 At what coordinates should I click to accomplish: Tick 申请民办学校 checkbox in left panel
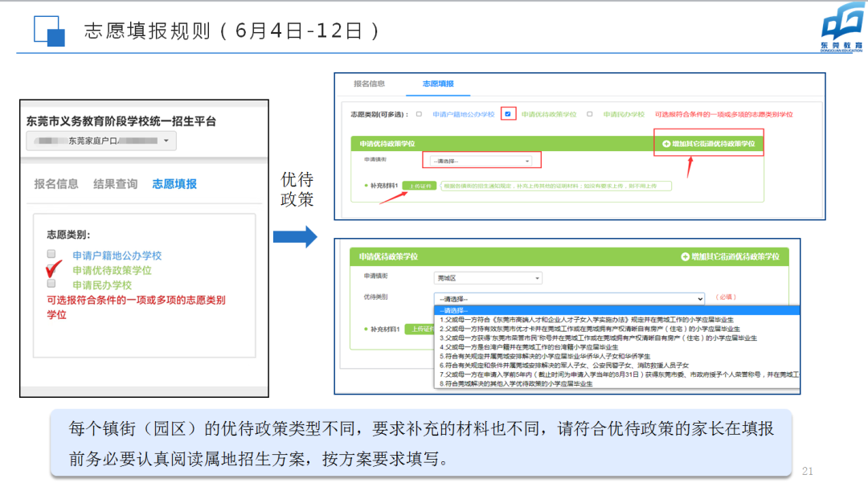pyautogui.click(x=51, y=284)
